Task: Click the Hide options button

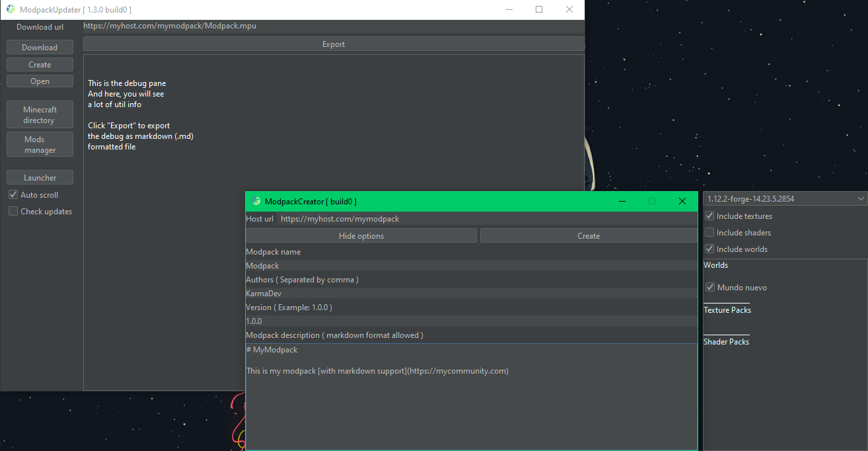Action: coord(361,236)
